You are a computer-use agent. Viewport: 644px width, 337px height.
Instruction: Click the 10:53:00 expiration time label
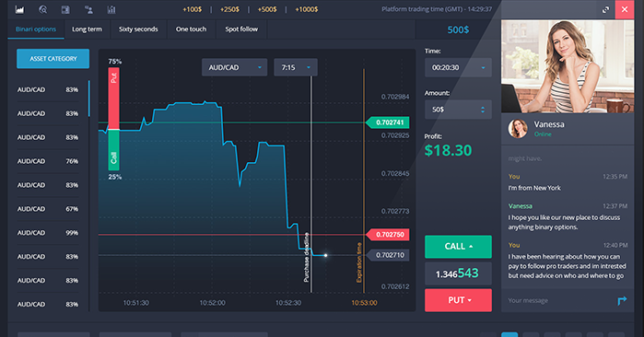point(364,303)
